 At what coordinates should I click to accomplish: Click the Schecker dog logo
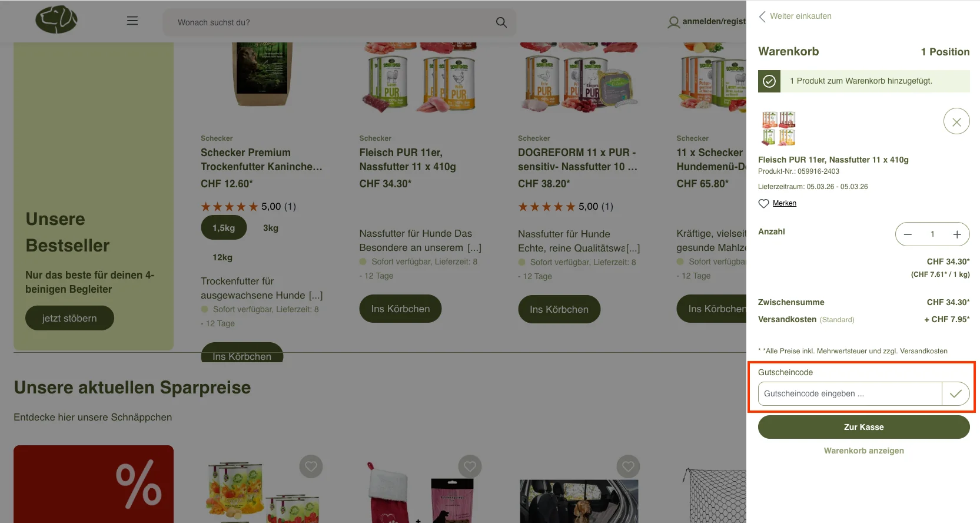point(57,19)
